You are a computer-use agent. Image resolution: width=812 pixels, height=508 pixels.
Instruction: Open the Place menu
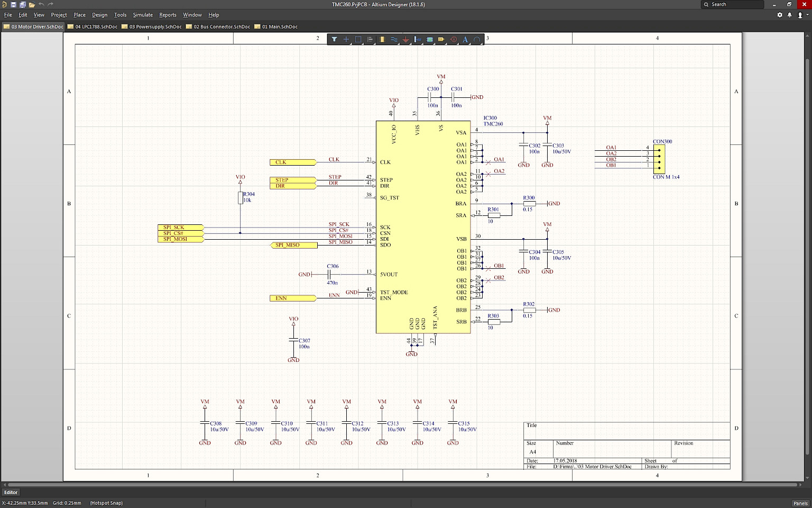[x=79, y=15]
